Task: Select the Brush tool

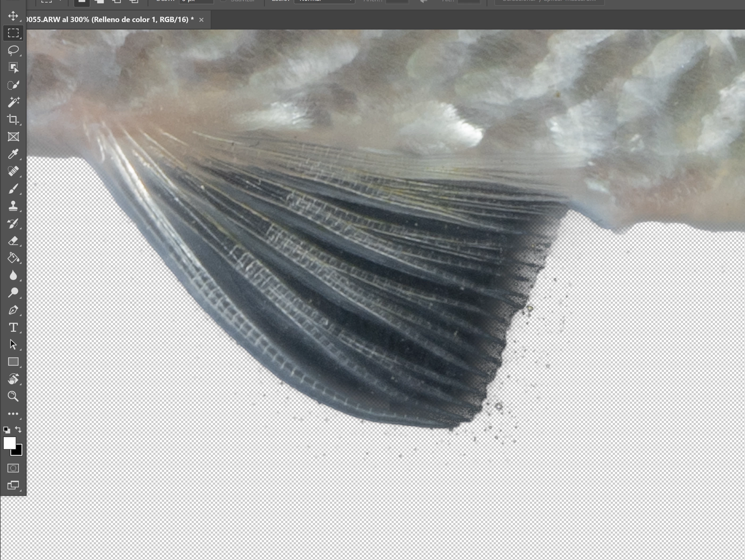Action: (13, 189)
